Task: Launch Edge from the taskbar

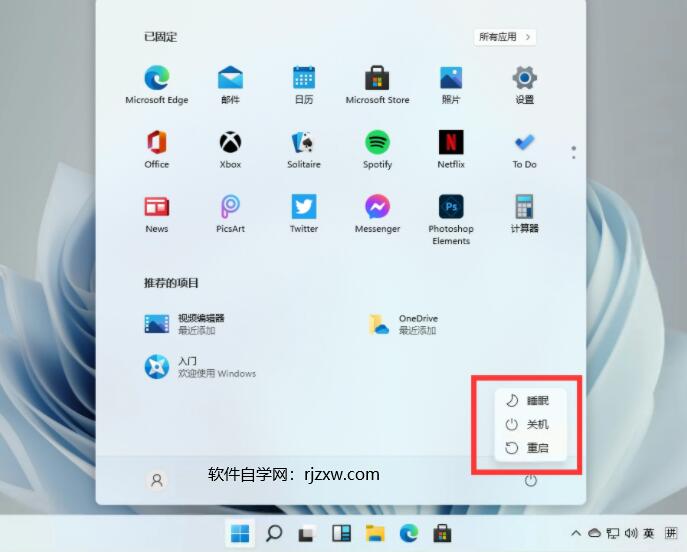Action: [x=409, y=533]
